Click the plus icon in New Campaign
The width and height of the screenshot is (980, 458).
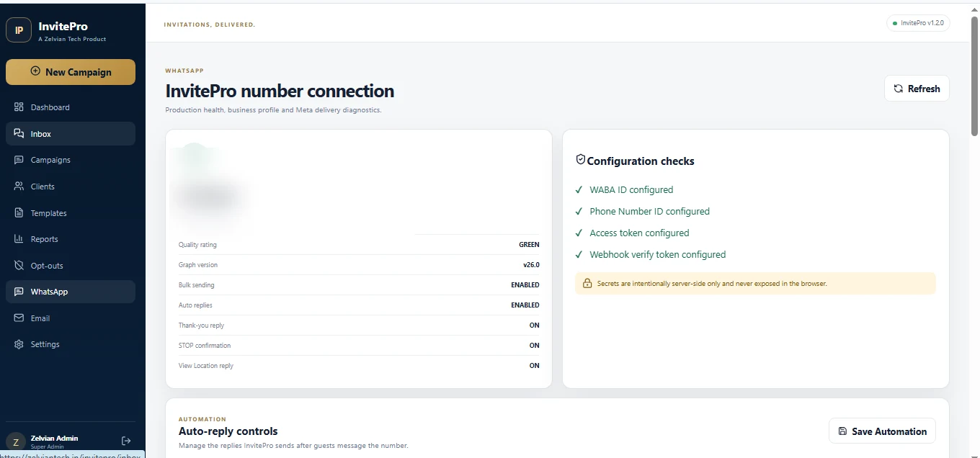pyautogui.click(x=35, y=71)
